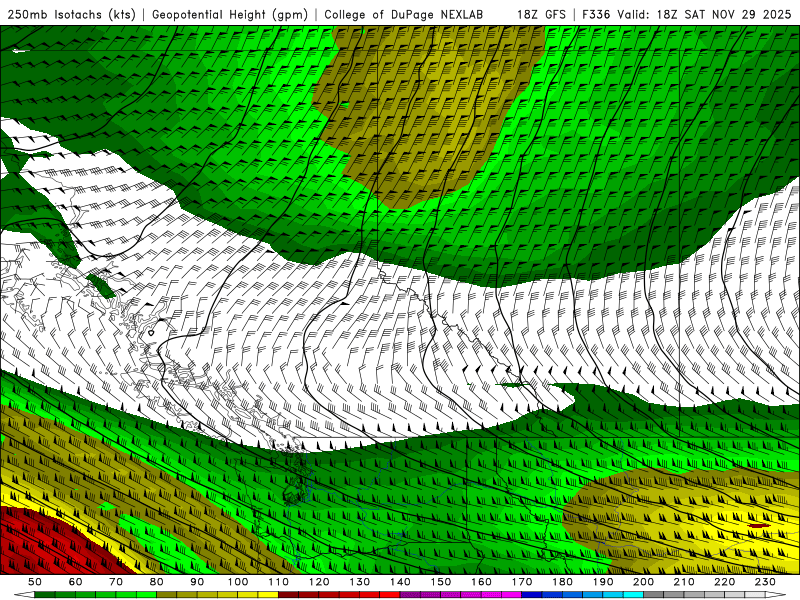Click the legend value 110
The image size is (800, 600).
click(279, 582)
